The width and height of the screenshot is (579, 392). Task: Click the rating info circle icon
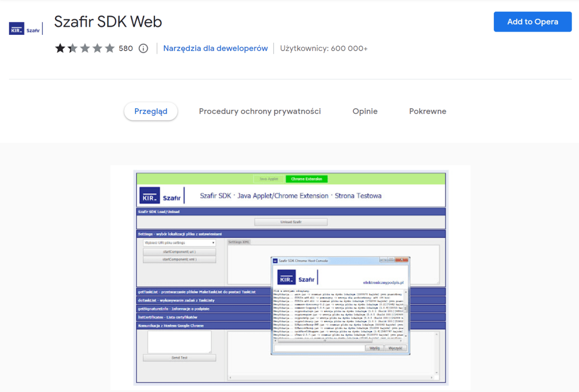coord(143,48)
